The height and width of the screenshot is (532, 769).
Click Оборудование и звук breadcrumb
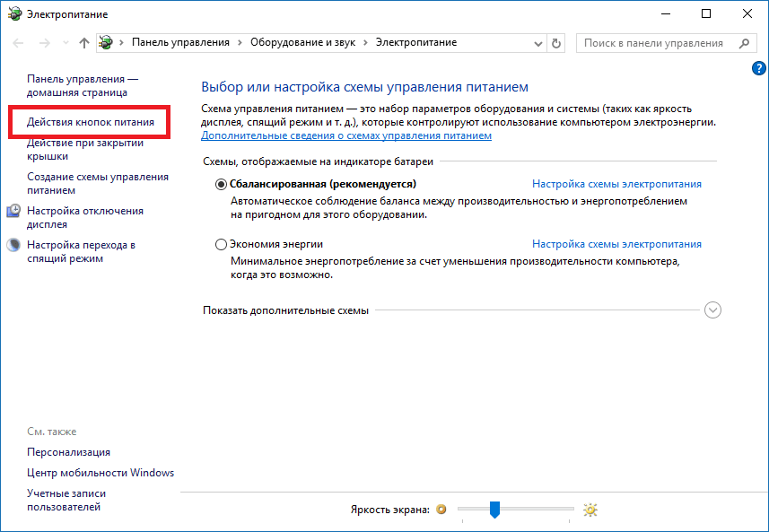coord(302,43)
